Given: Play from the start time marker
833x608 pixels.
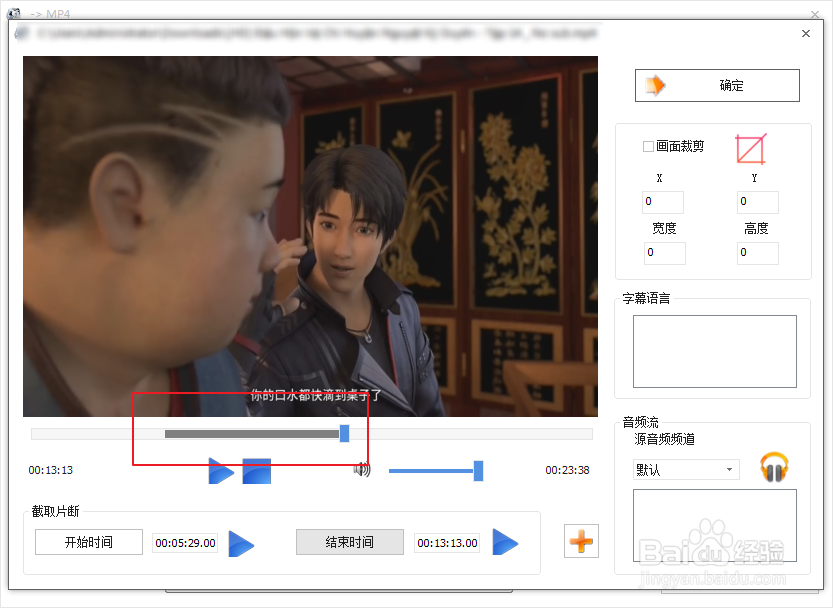Looking at the screenshot, I should (x=241, y=543).
